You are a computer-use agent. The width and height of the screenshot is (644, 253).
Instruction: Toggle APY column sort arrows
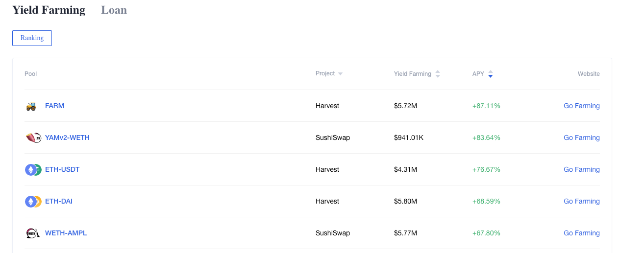(x=491, y=74)
